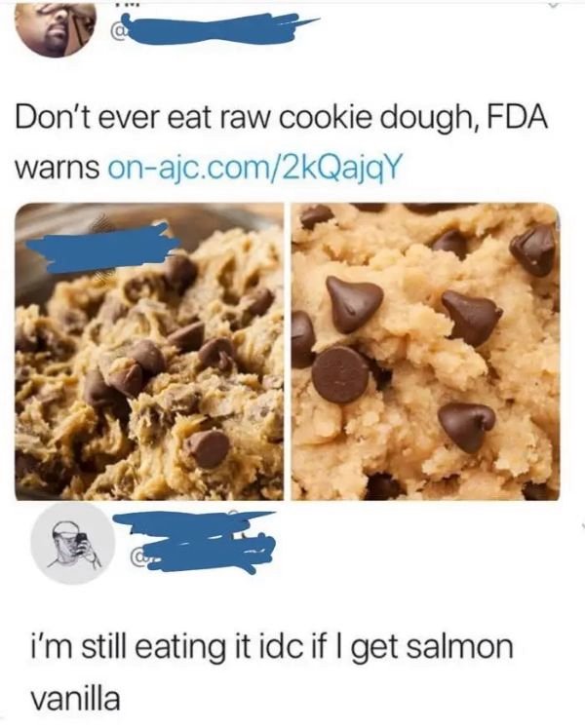Select the reply's redacted display name
Screen dimensions: 585x728
coord(195,524)
